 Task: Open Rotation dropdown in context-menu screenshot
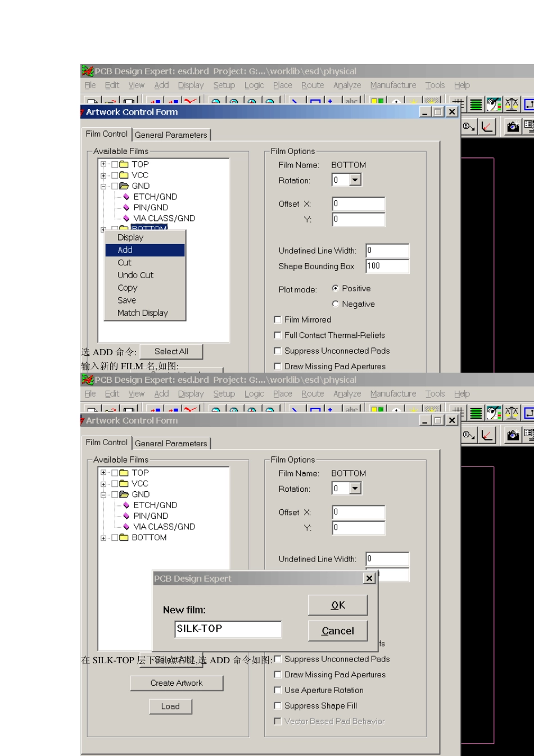coord(355,180)
